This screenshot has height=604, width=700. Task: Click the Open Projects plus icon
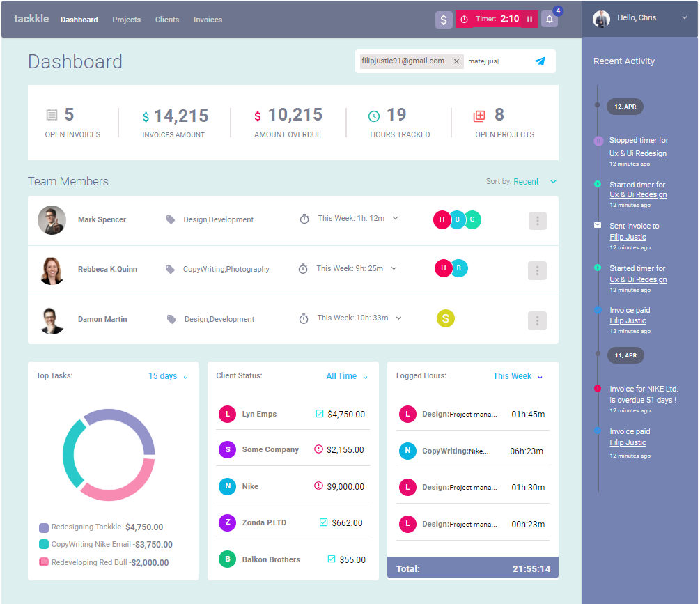479,116
